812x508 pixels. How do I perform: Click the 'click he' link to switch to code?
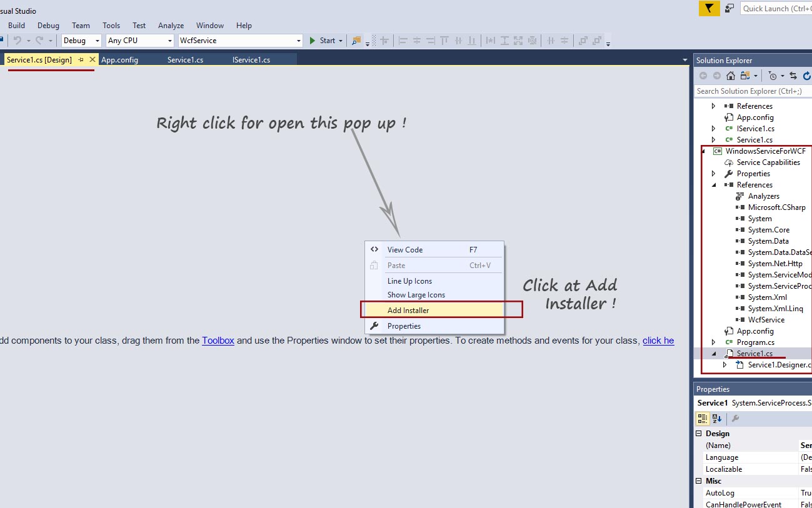click(658, 341)
